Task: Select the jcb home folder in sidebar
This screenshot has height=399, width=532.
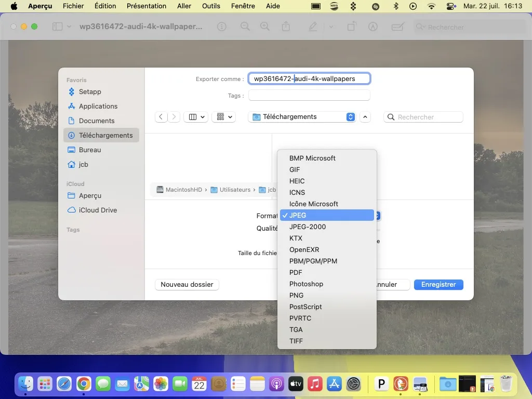Action: coord(101,164)
